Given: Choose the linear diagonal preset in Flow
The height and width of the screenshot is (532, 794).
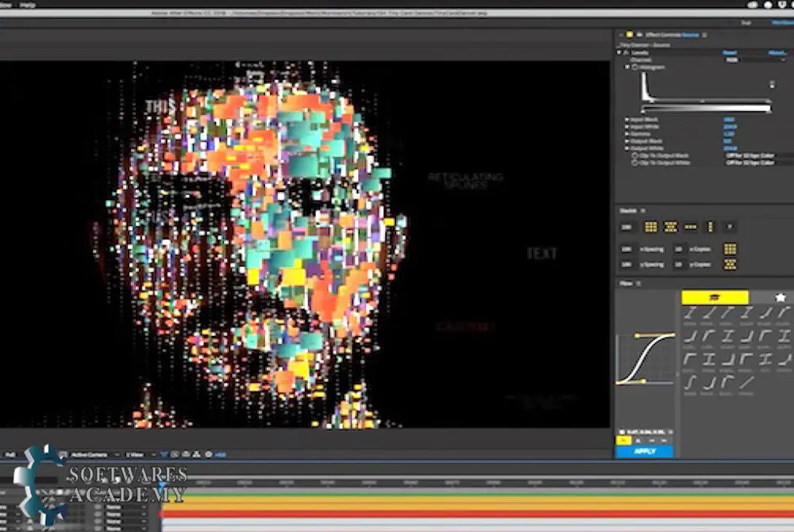Looking at the screenshot, I should (746, 384).
